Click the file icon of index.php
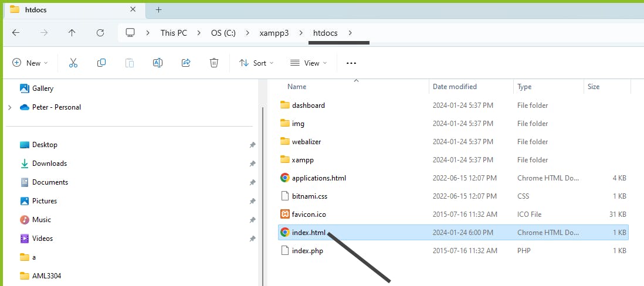Viewport: 644px width, 286px height. [284, 250]
